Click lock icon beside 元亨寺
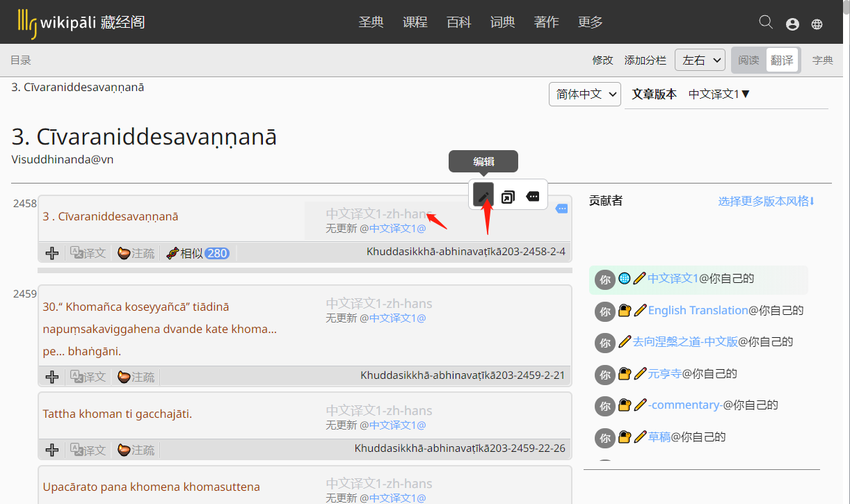 click(625, 374)
